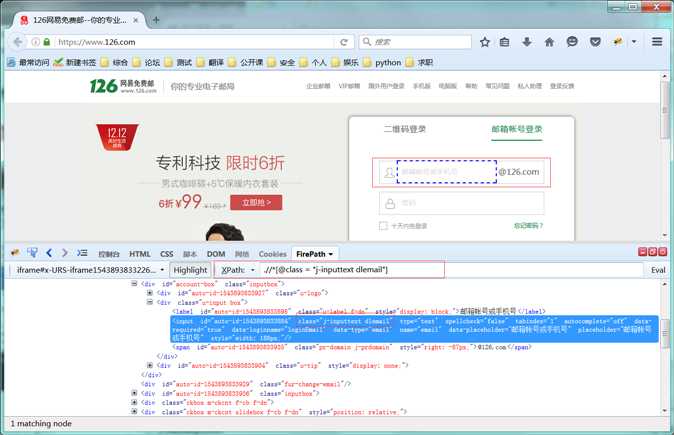The image size is (674, 435).
Task: Click the red 立即抢 promo button
Action: pos(256,202)
